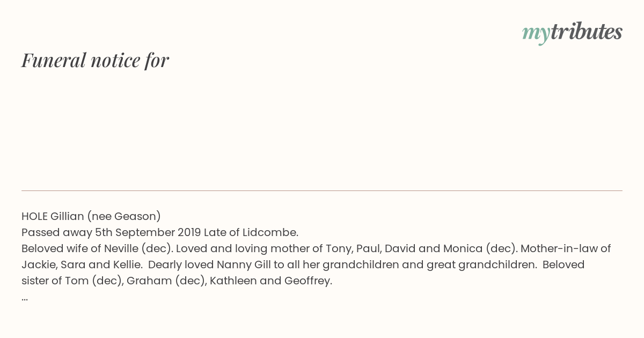
Task: Click the horizontal divider line
Action: click(x=322, y=190)
